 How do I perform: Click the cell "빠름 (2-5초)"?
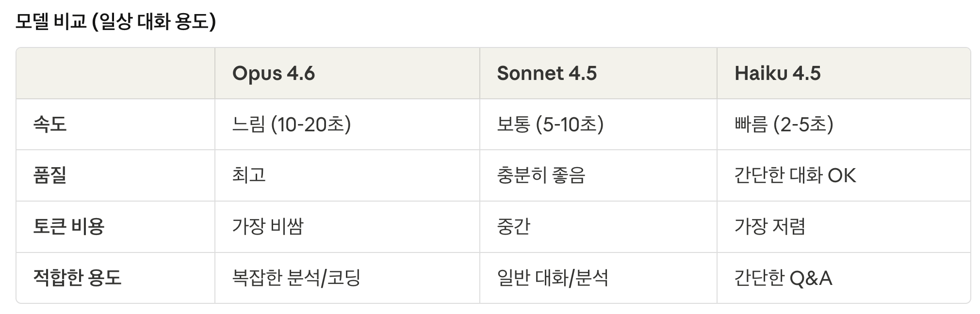(x=784, y=125)
